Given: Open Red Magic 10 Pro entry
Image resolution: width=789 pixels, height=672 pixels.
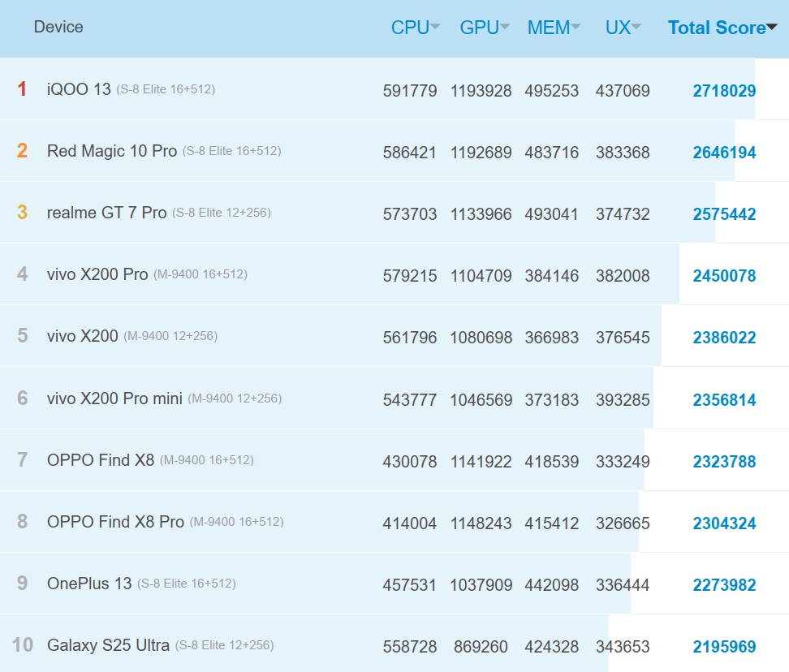Looking at the screenshot, I should tap(111, 151).
